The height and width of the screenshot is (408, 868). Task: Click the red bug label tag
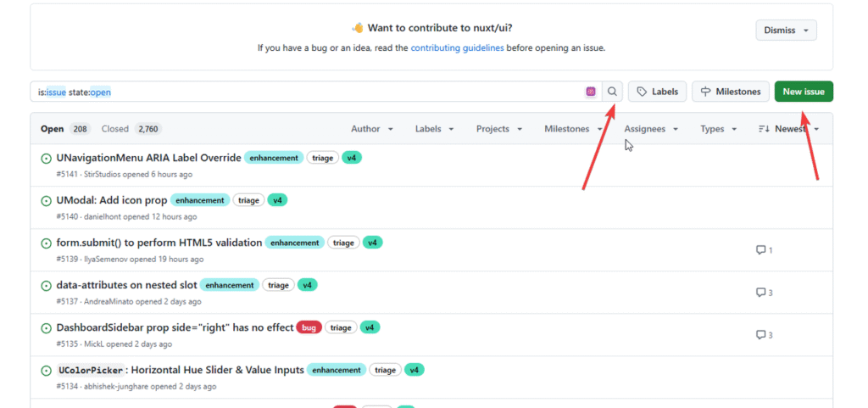(x=309, y=327)
